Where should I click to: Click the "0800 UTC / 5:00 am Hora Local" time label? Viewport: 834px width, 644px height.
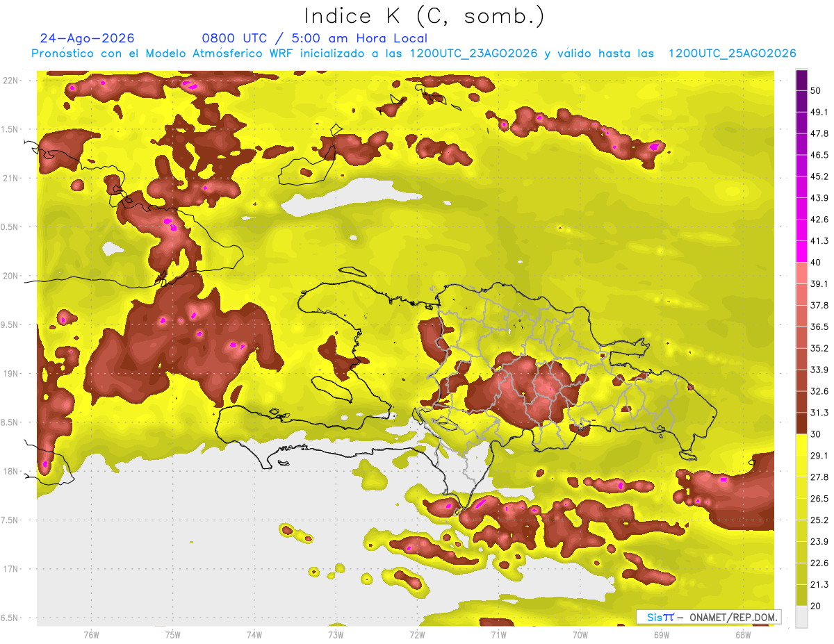tap(315, 38)
